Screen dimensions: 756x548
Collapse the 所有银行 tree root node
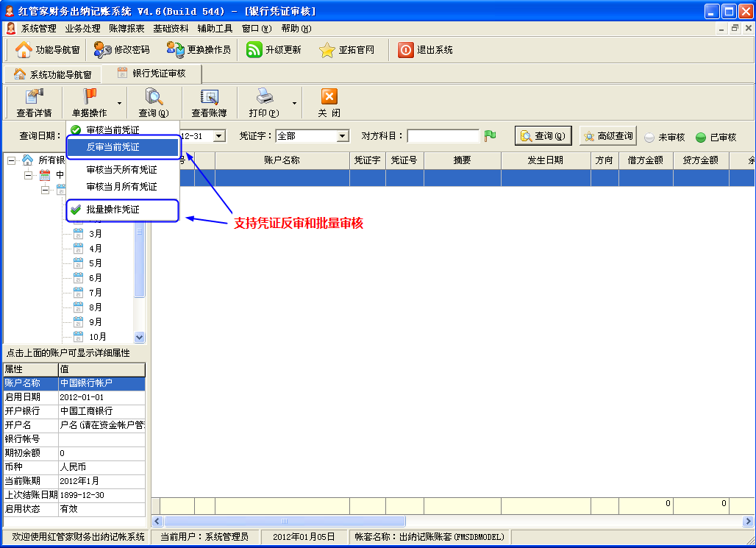[11, 160]
